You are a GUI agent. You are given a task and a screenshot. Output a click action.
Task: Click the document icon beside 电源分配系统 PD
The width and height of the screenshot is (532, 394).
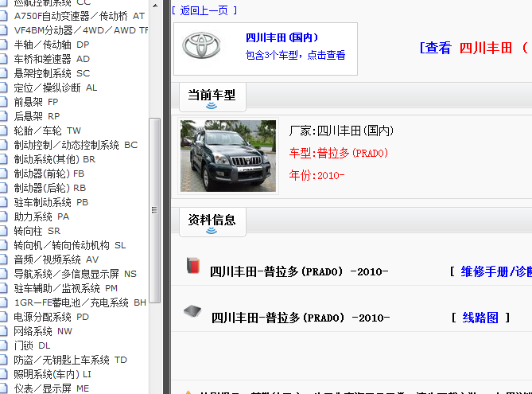(x=3, y=317)
